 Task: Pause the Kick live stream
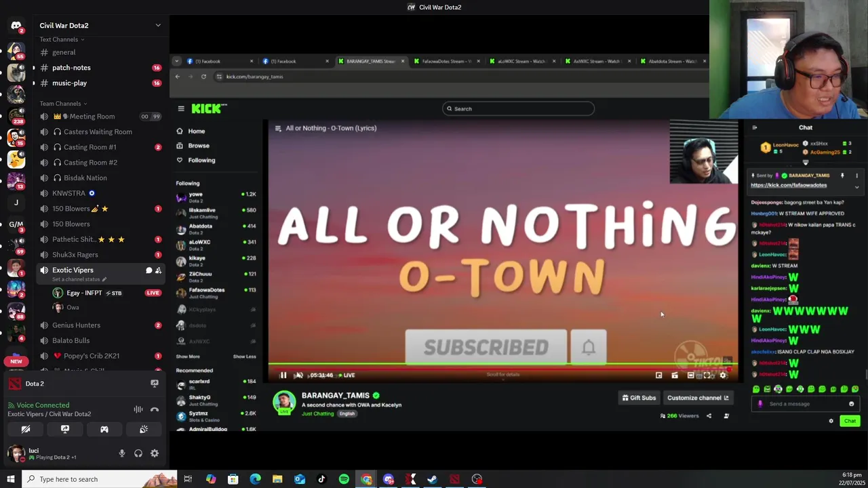point(283,375)
